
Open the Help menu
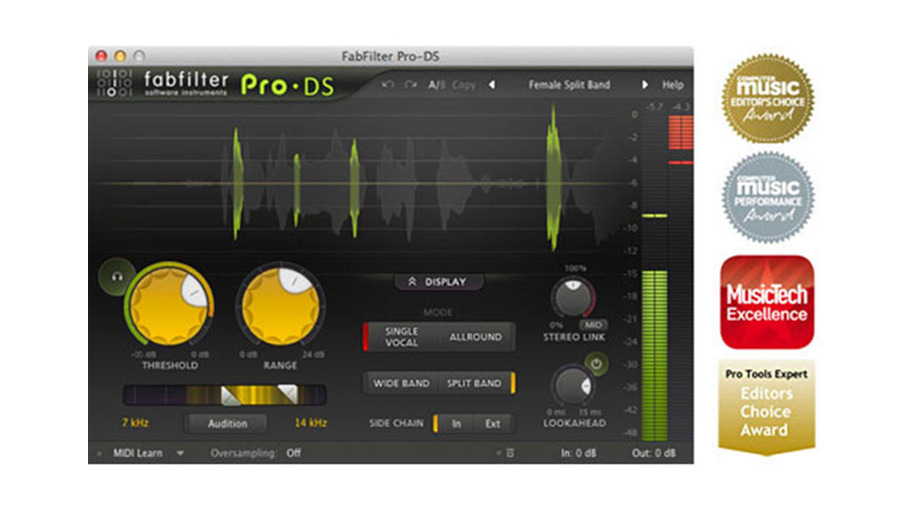[x=673, y=85]
